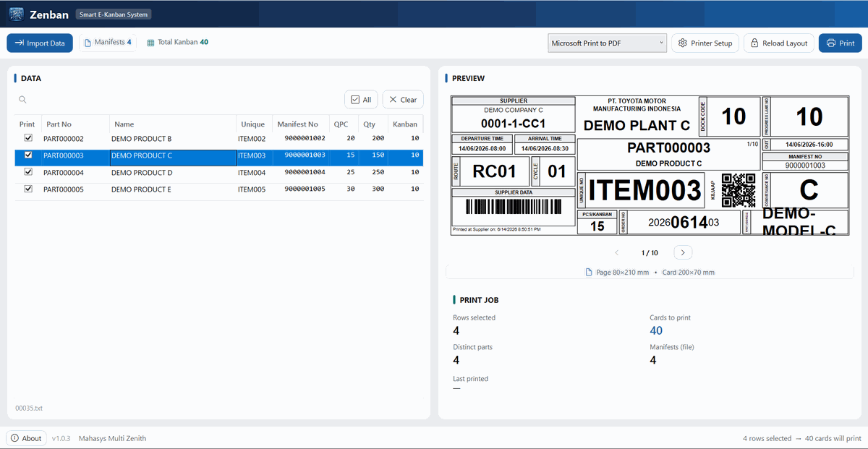Click the Zenban app logo icon
This screenshot has height=449, width=868.
(x=15, y=14)
